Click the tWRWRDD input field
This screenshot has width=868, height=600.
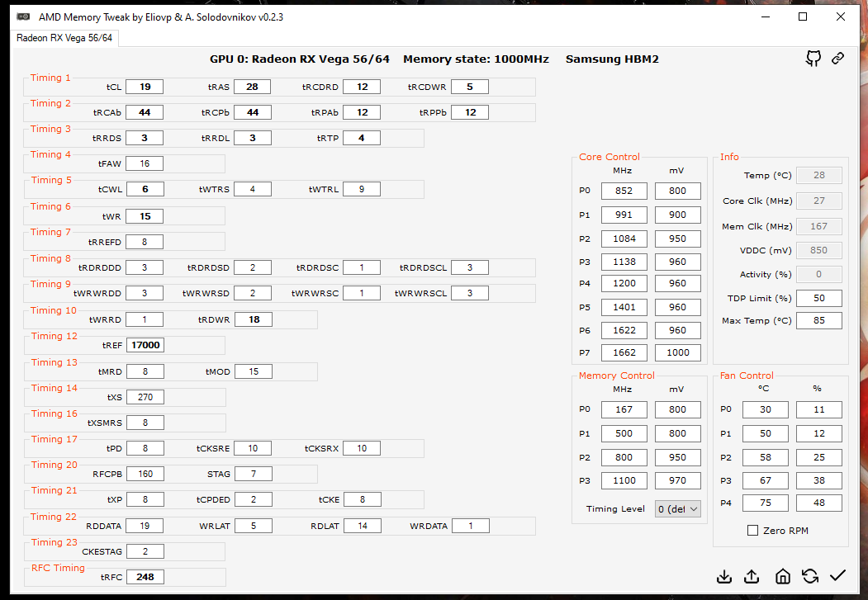145,293
